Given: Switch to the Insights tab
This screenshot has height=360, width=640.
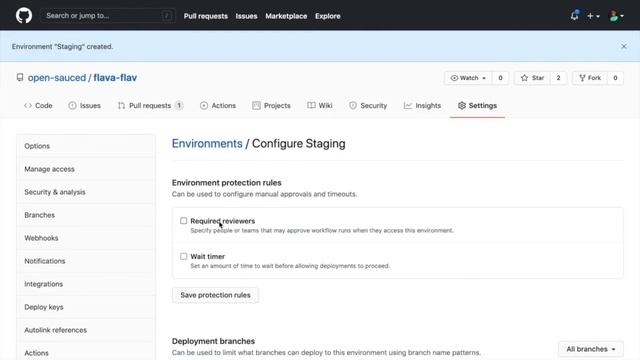Looking at the screenshot, I should [x=422, y=105].
